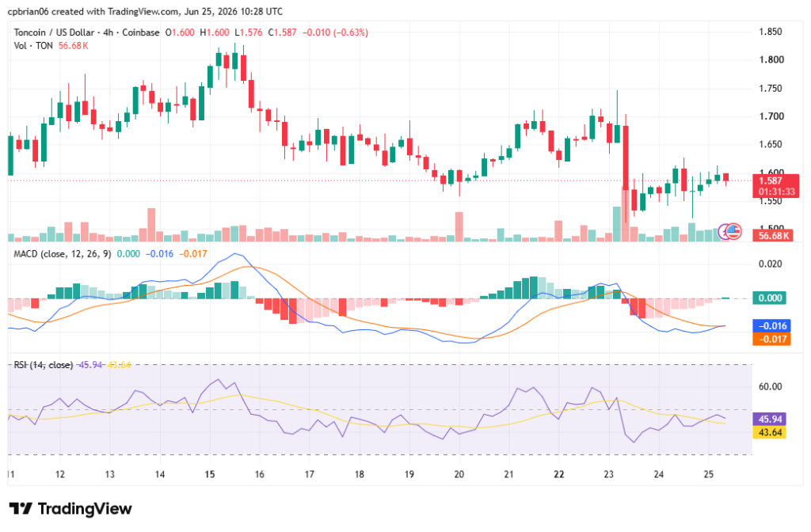The height and width of the screenshot is (532, 811).
Task: Click the orange '−0.017' MACD axis label
Action: coord(771,340)
